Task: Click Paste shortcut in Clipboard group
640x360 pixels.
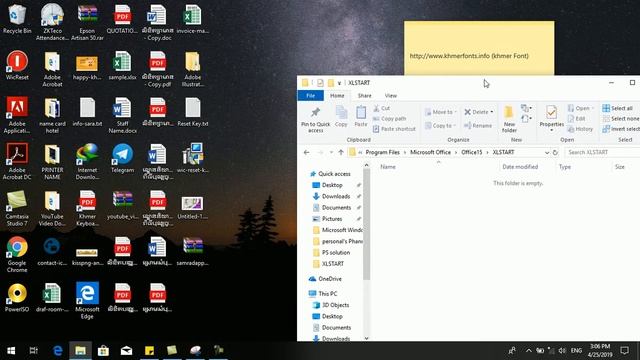Action: [x=394, y=129]
